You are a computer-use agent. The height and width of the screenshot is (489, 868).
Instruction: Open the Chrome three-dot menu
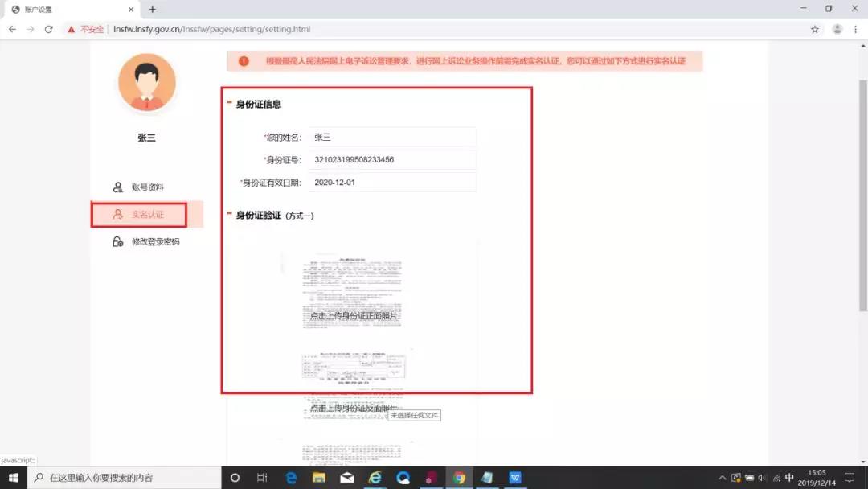[855, 29]
